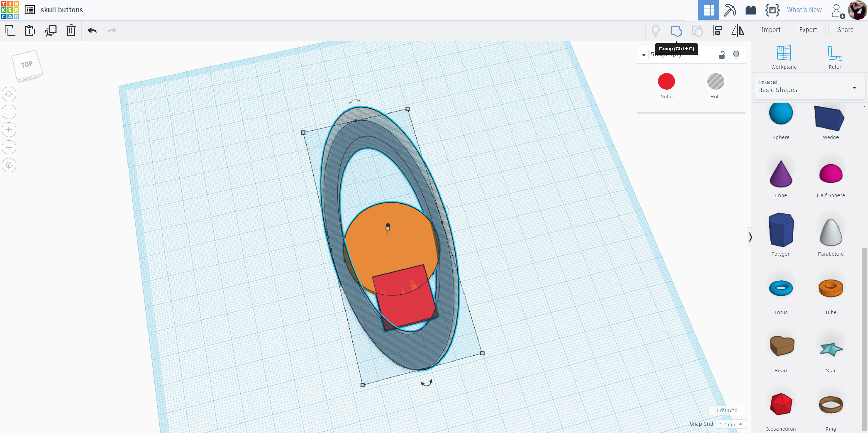Select the Group tool
The image size is (868, 433).
(x=676, y=30)
